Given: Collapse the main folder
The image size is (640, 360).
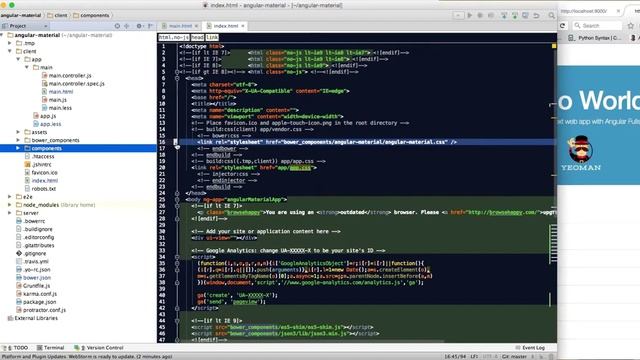Looking at the screenshot, I should 27,67.
